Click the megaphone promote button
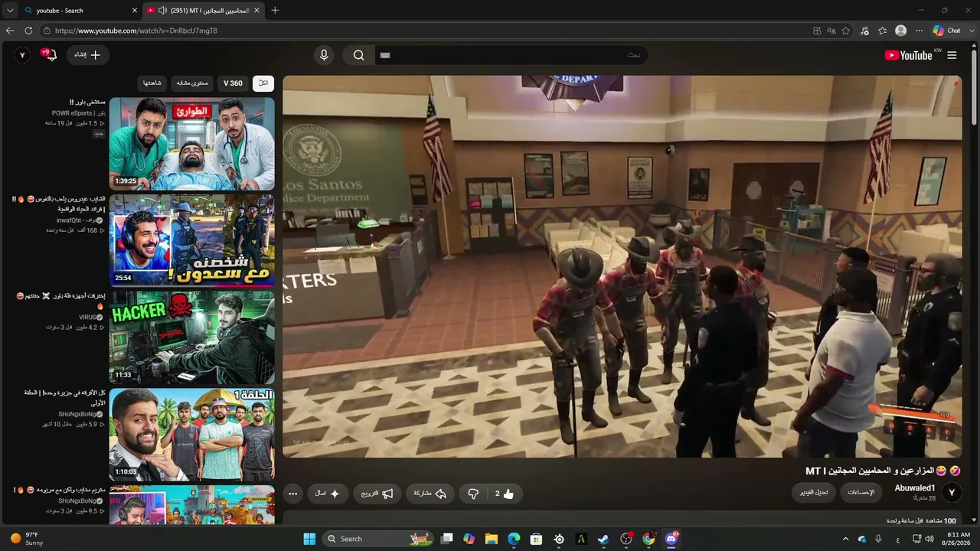 click(377, 494)
